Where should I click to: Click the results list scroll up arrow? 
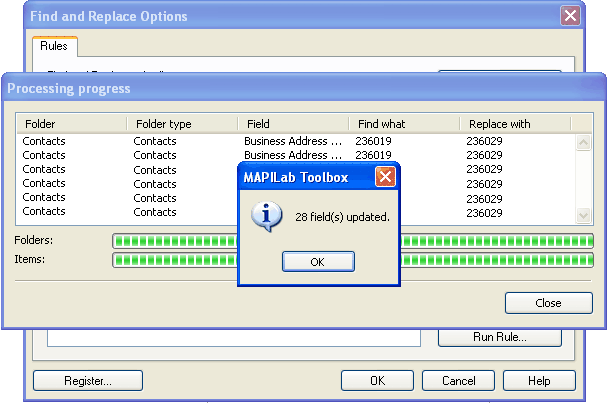point(583,142)
